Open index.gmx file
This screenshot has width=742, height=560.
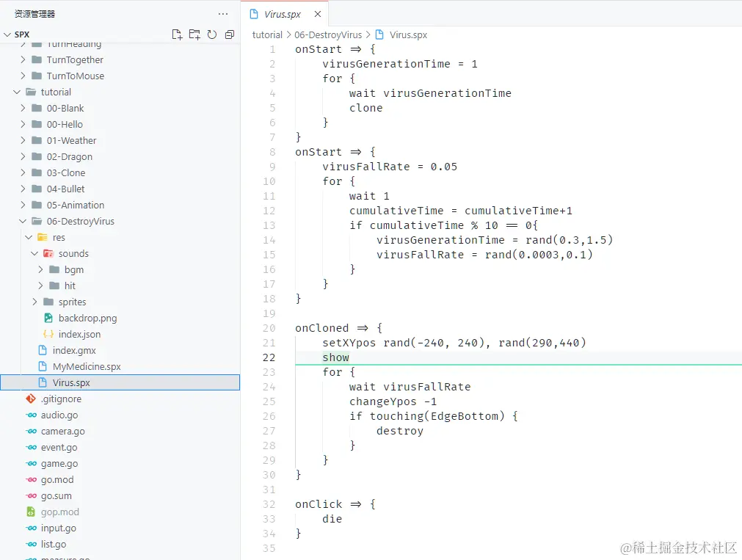(x=74, y=350)
